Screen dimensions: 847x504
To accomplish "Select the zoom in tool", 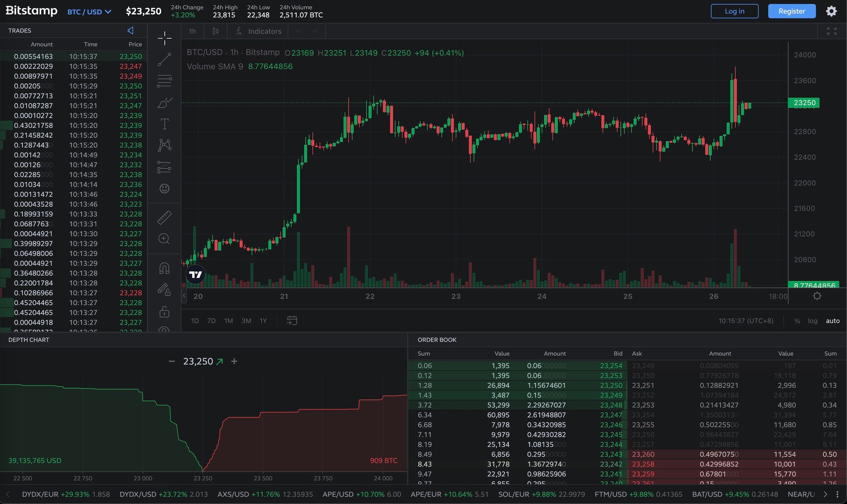I will coord(164,239).
